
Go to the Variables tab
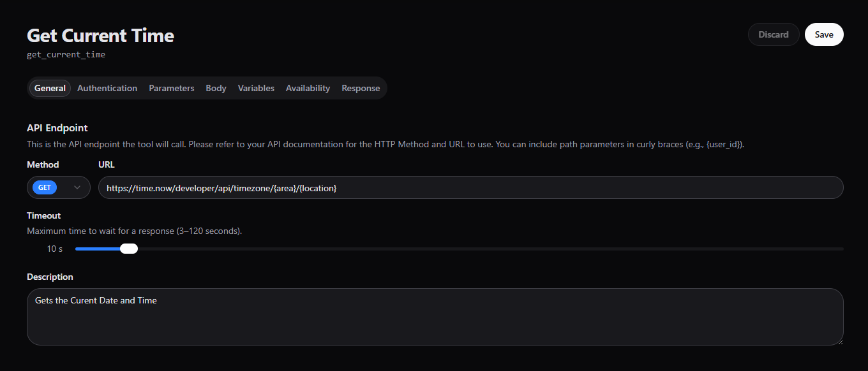coord(256,89)
